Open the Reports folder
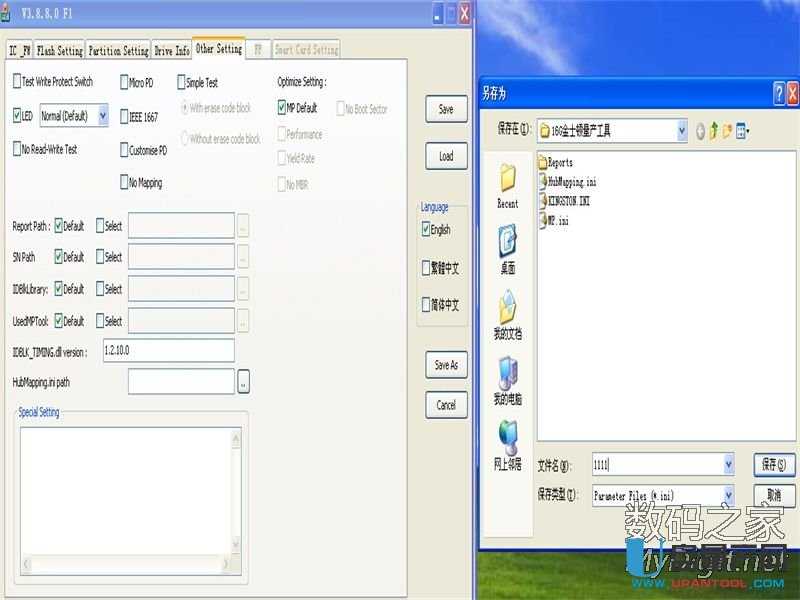 coord(558,162)
